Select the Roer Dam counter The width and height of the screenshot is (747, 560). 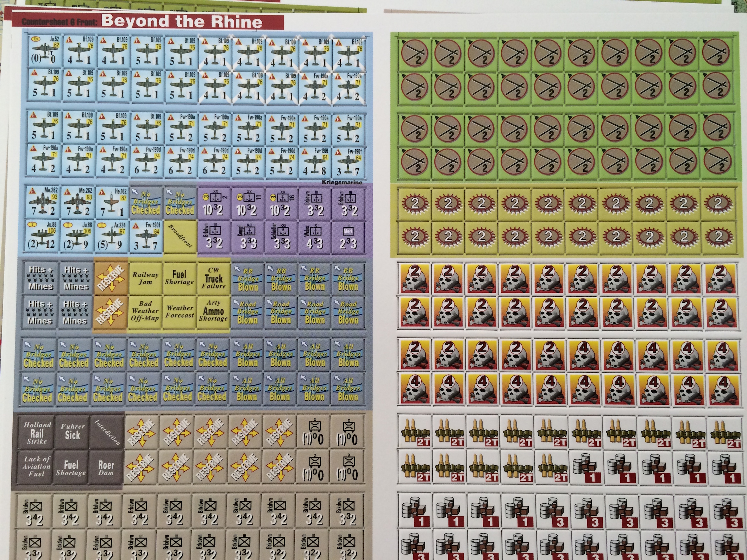tap(106, 467)
